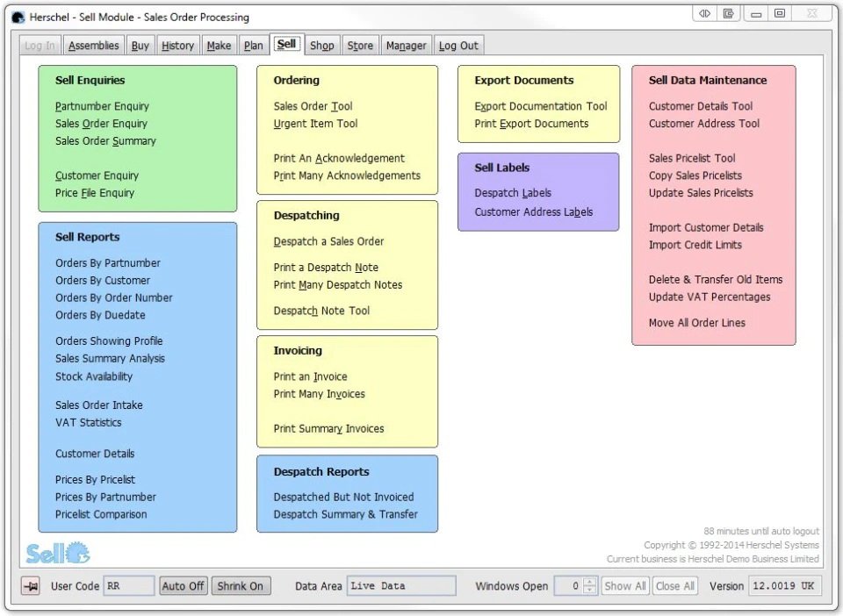Click the Herschel app icon in title bar
This screenshot has height=616, width=843.
point(18,18)
